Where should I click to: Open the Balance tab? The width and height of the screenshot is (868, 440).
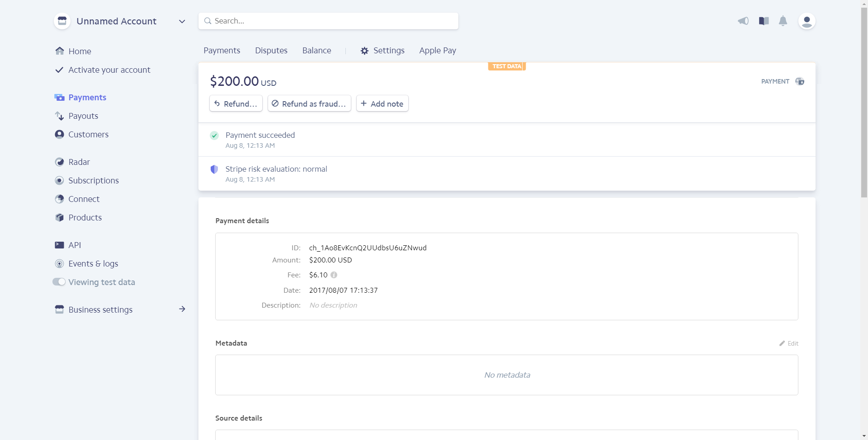pyautogui.click(x=316, y=51)
